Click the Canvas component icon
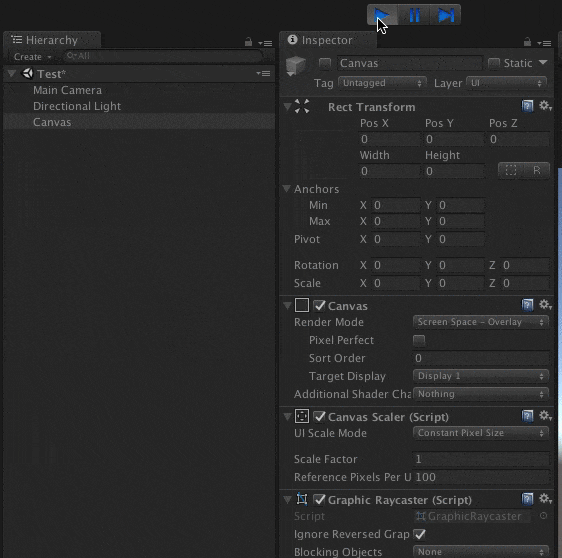Image resolution: width=562 pixels, height=558 pixels. [302, 305]
